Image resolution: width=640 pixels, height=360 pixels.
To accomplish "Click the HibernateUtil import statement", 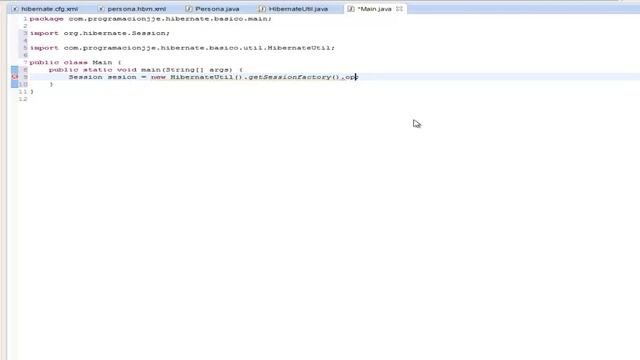I will [182, 48].
